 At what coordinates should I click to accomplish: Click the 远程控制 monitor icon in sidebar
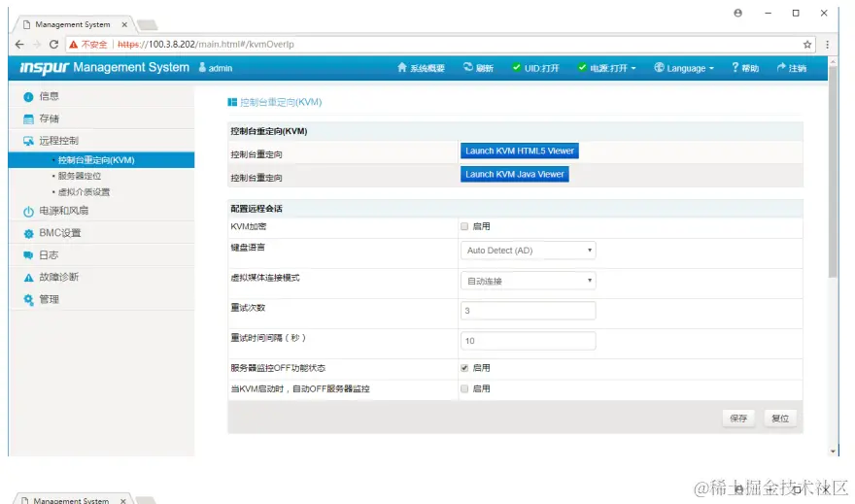point(28,141)
